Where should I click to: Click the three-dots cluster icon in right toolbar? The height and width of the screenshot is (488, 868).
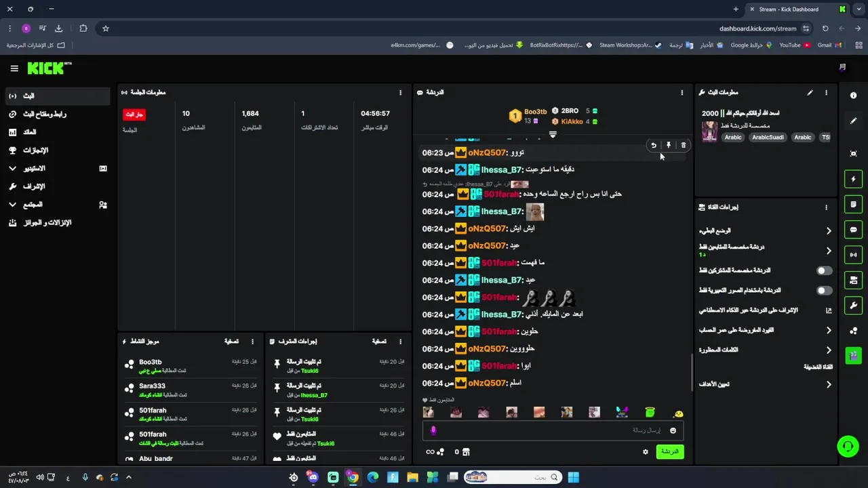(853, 330)
